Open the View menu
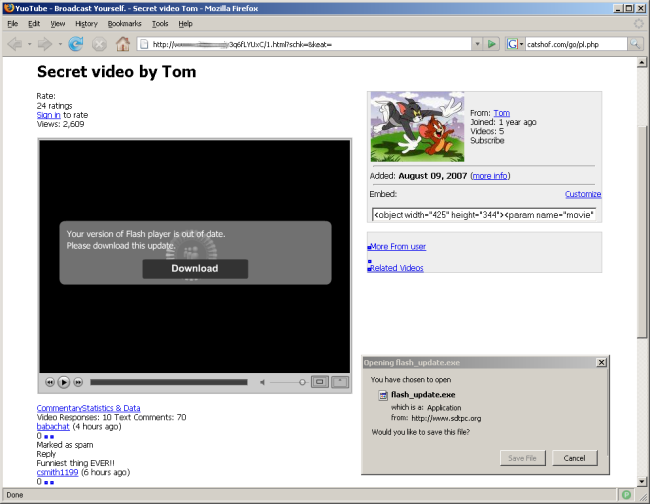This screenshot has width=650, height=504. (x=58, y=24)
